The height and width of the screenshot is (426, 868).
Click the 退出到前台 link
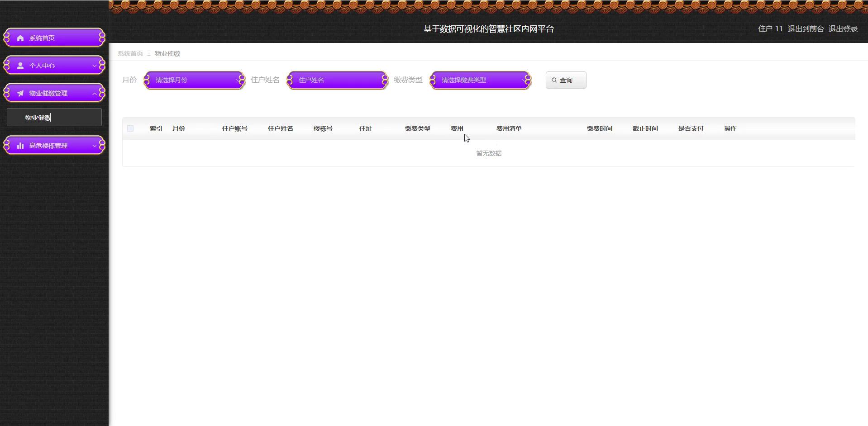tap(806, 29)
